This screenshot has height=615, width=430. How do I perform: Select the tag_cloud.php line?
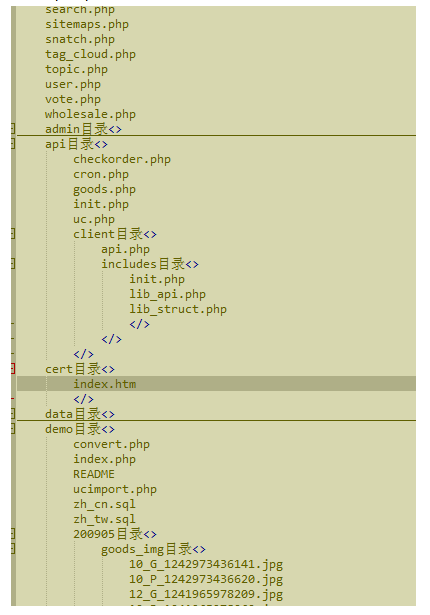(x=90, y=54)
